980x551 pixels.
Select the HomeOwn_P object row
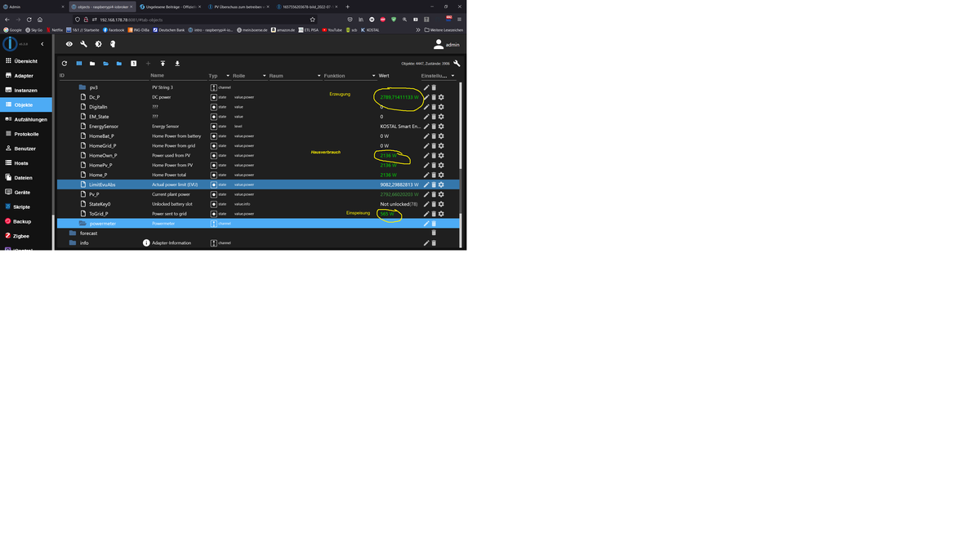[258, 155]
